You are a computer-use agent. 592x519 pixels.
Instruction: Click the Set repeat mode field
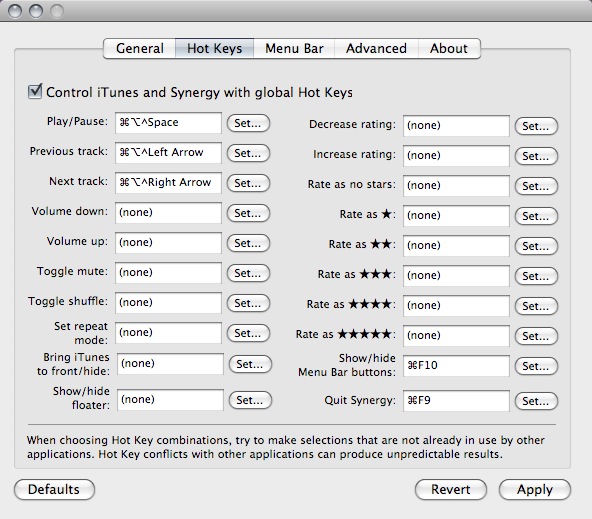pos(168,333)
